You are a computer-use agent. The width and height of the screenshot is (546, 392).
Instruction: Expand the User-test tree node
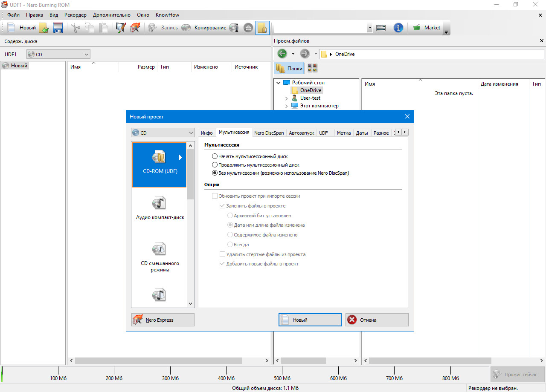pos(286,98)
